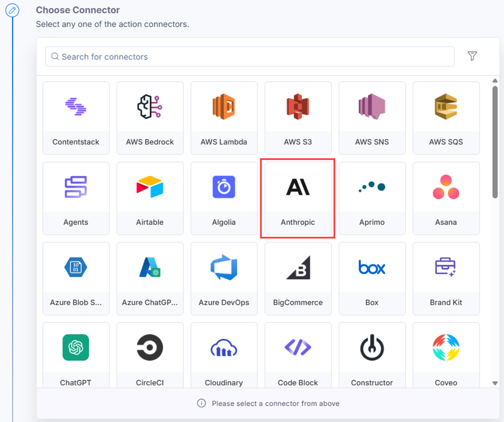Choose the AWS Bedrock connector
Viewport: 504px width, 422px height.
pos(150,118)
